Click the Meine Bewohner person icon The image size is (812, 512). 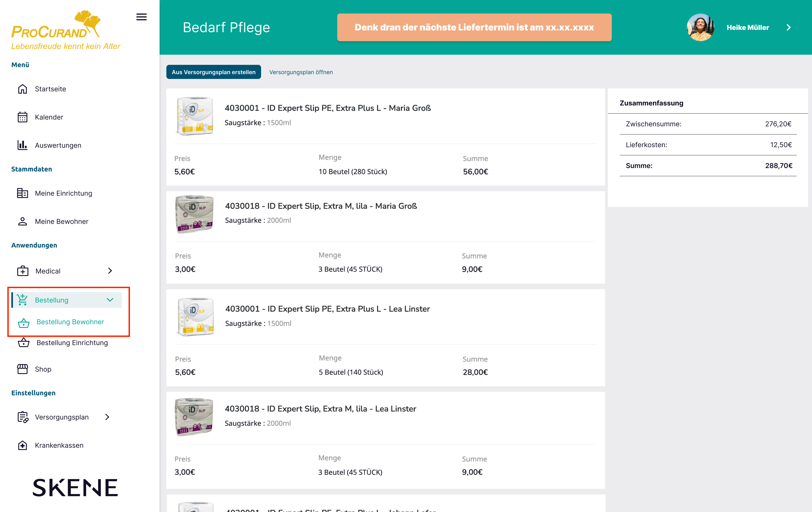point(23,221)
